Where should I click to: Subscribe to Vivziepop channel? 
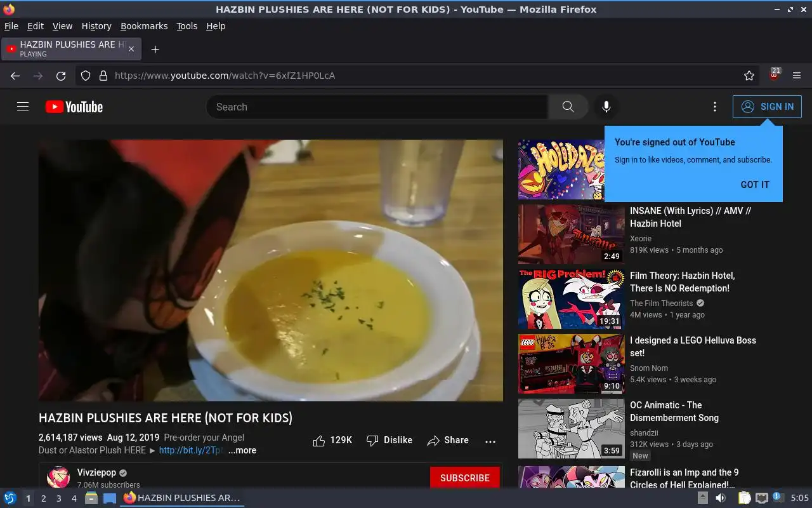(x=465, y=478)
